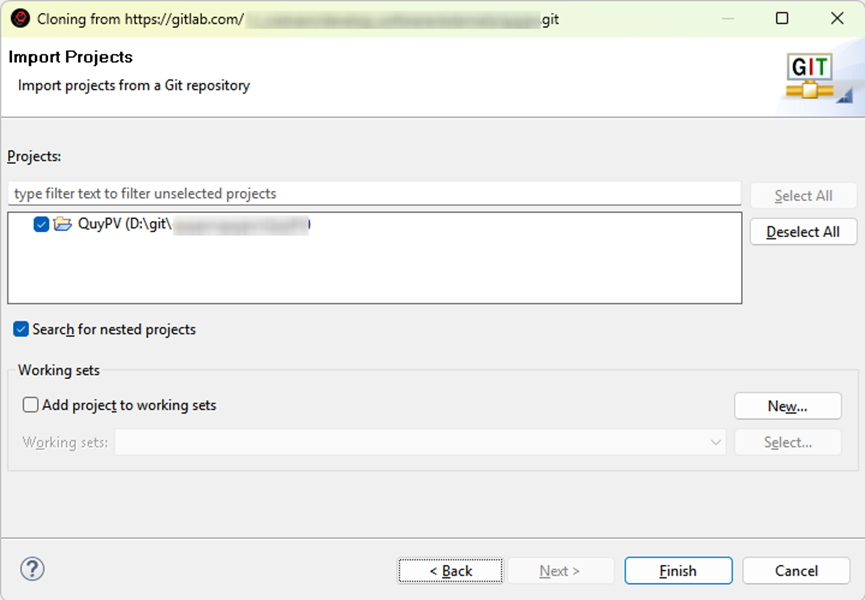The height and width of the screenshot is (600, 865).
Task: Click Finish to import the project
Action: (677, 571)
